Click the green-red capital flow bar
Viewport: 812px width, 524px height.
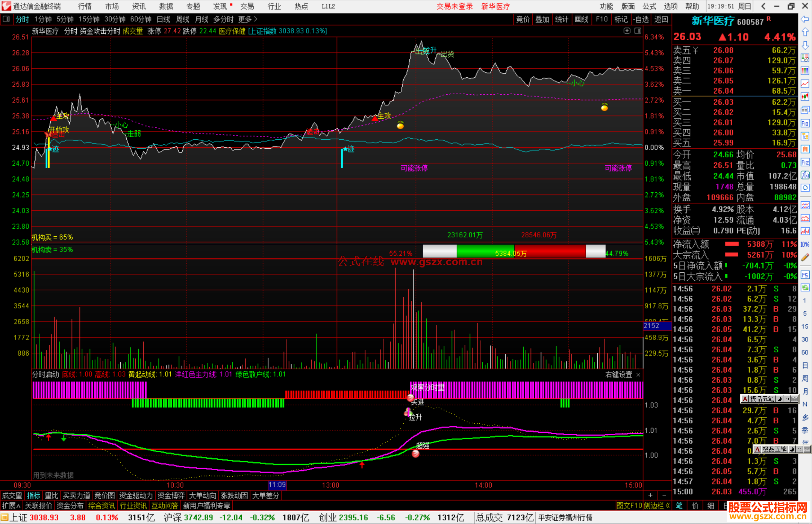click(x=514, y=251)
